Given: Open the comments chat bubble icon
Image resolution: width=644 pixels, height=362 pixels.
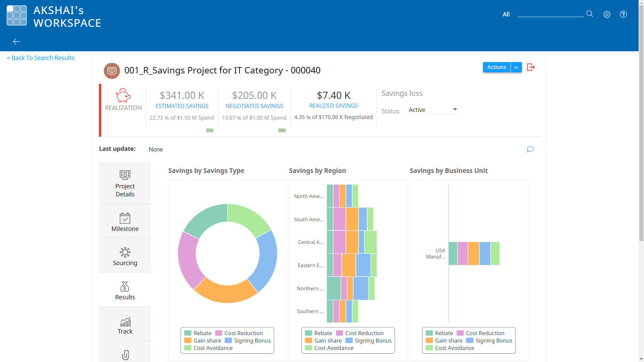Looking at the screenshot, I should click(x=530, y=149).
